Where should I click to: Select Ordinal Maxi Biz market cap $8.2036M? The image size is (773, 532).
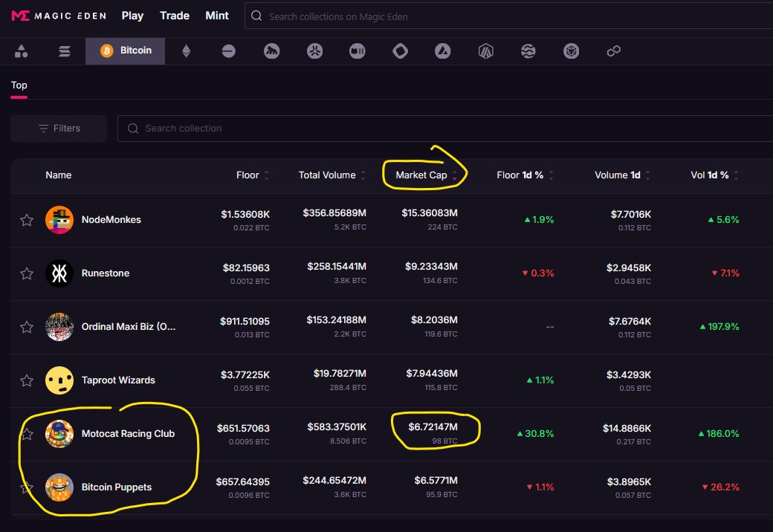click(x=434, y=320)
